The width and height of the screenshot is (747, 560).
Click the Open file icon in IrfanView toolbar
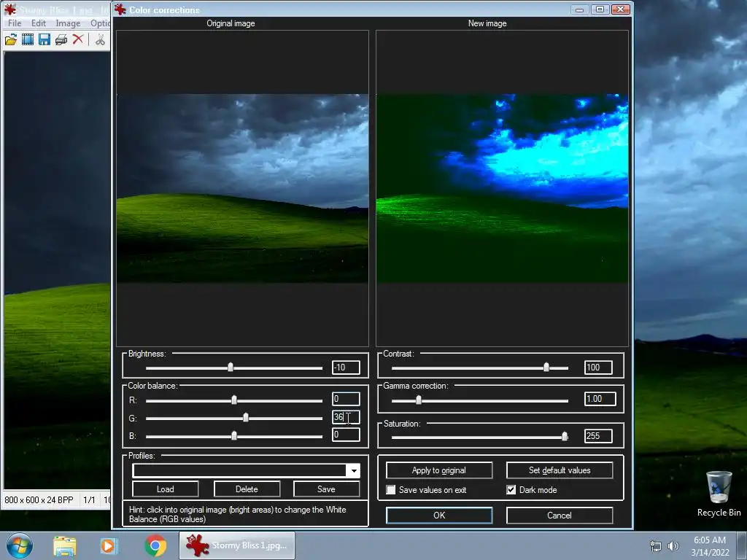click(10, 39)
